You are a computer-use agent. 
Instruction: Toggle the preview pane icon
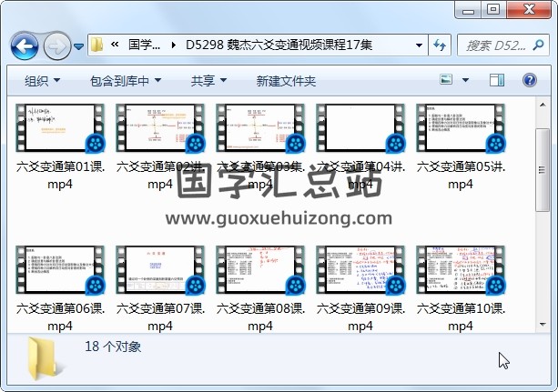point(497,80)
